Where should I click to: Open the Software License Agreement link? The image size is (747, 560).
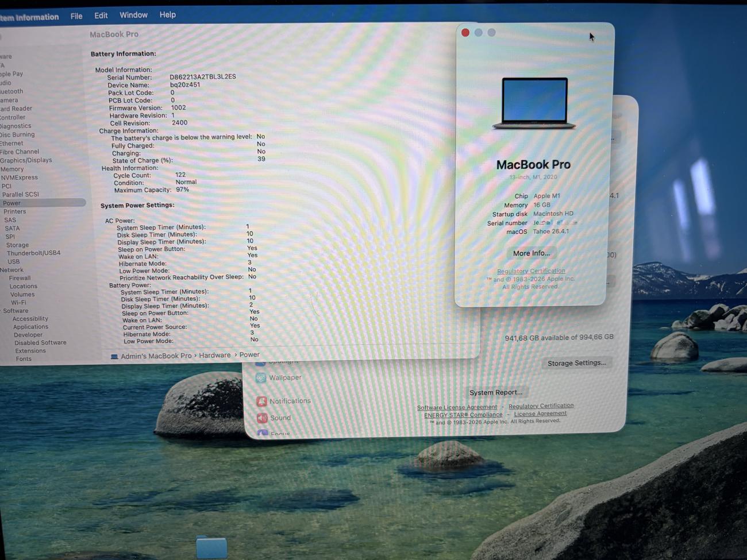tap(457, 407)
